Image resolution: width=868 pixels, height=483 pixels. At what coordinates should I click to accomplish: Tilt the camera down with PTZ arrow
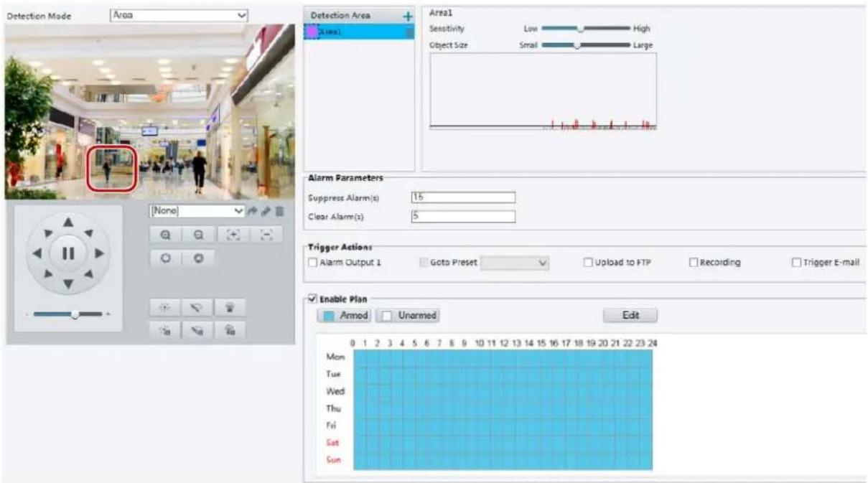pos(68,286)
